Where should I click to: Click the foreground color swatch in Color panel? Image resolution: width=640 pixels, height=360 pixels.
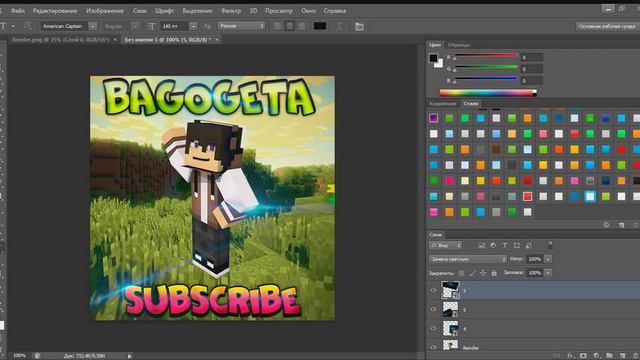pyautogui.click(x=433, y=58)
